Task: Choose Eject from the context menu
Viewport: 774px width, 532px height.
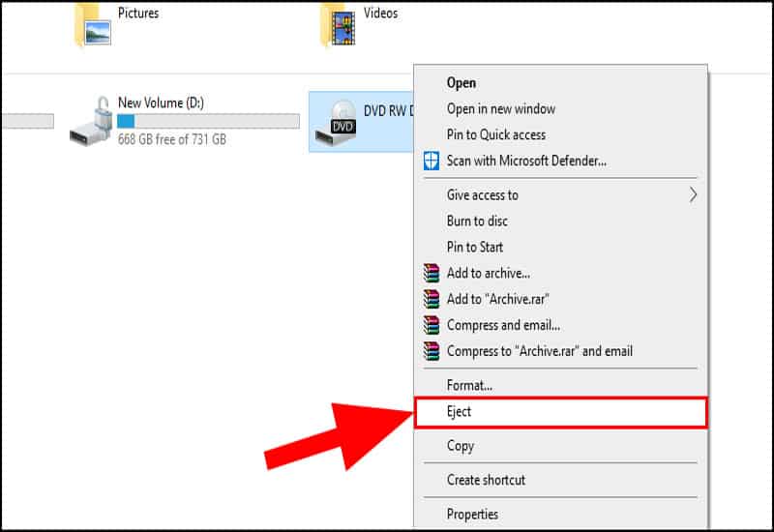Action: coord(460,412)
